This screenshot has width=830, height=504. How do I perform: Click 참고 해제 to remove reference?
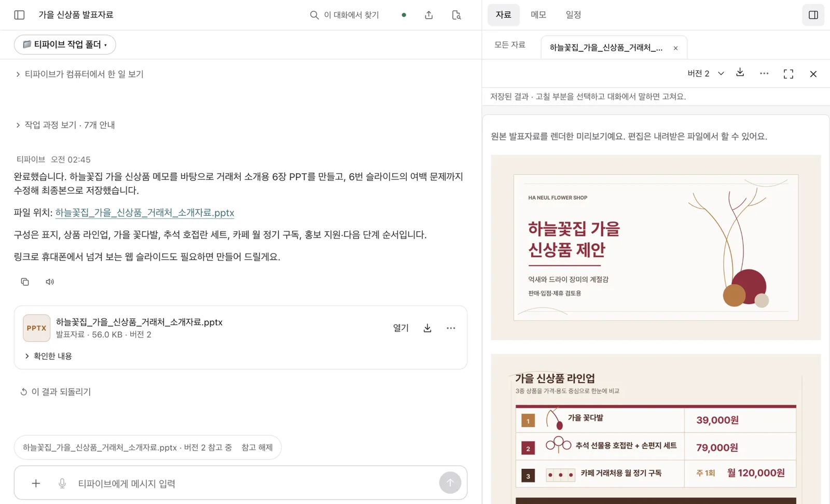[x=257, y=447]
